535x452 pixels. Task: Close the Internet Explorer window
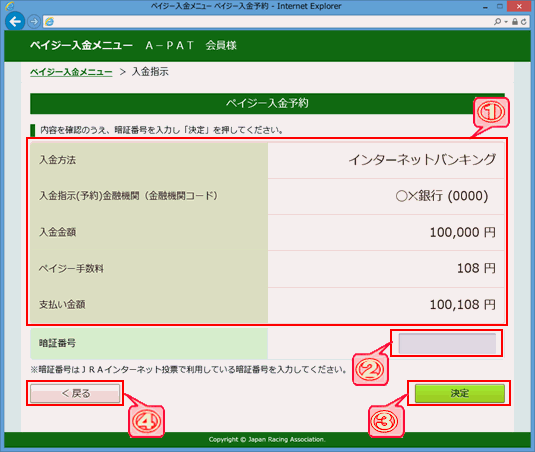[x=519, y=6]
